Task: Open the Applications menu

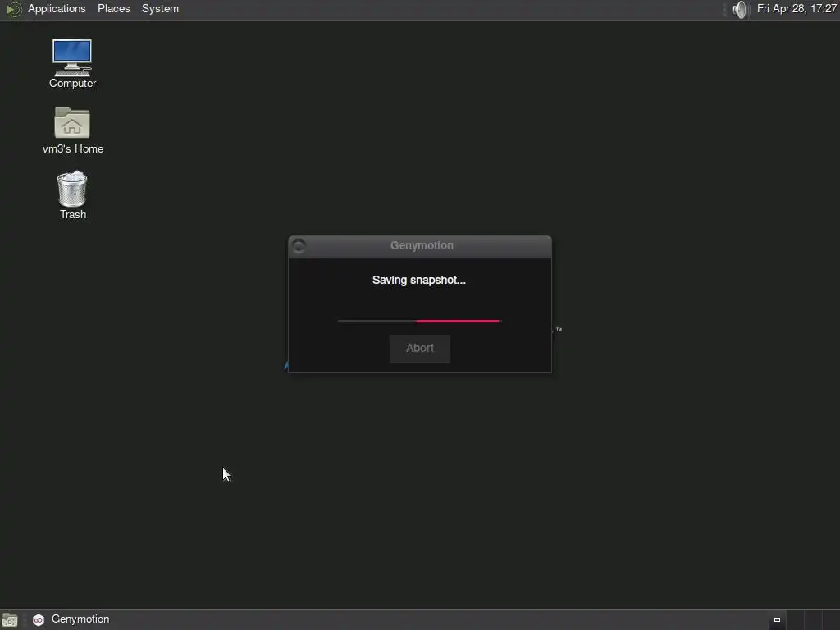Action: click(57, 8)
